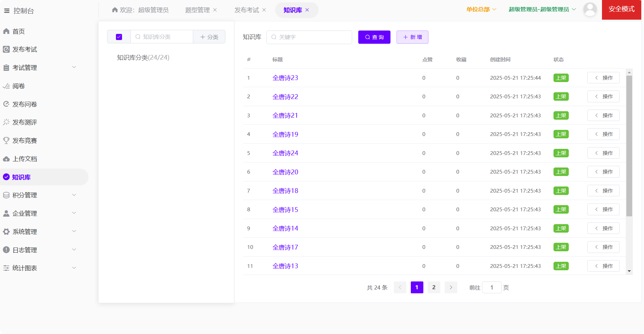Click the trophy icon for 发布竞赛

click(6, 140)
